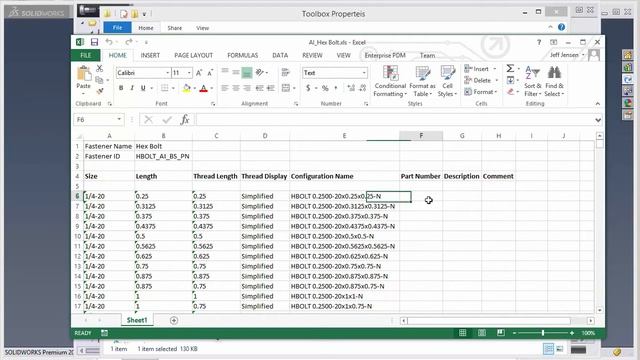
Task: Switch to the INSERT ribbon tab
Action: pyautogui.click(x=150, y=55)
